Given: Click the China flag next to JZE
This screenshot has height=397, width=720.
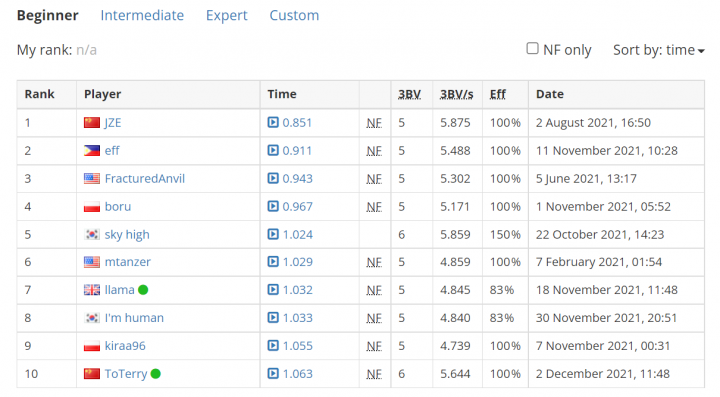Looking at the screenshot, I should coord(92,123).
